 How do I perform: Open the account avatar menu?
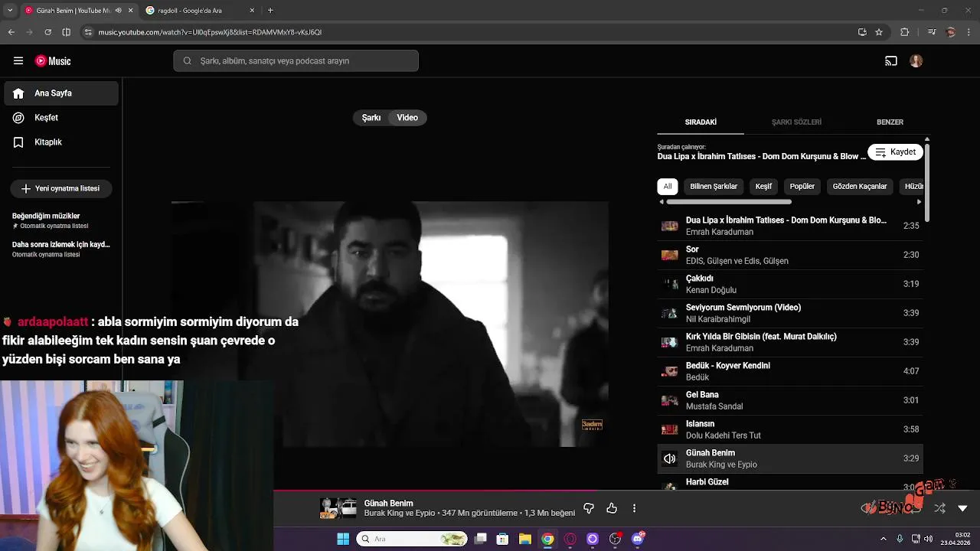click(916, 61)
